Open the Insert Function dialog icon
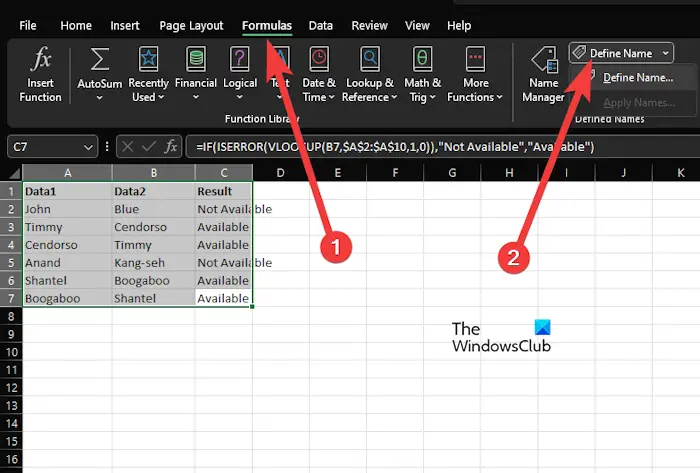Viewport: 700px width, 473px height. point(41,59)
